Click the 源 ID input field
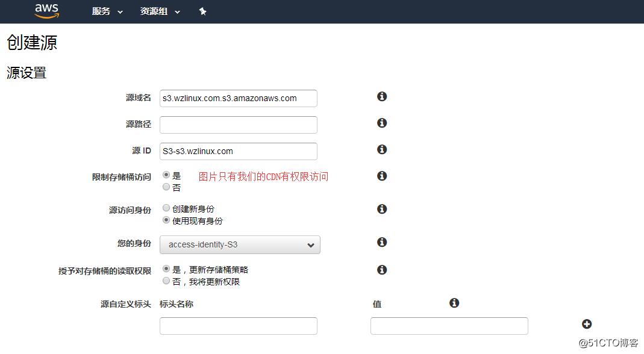The width and height of the screenshot is (644, 354). [238, 151]
